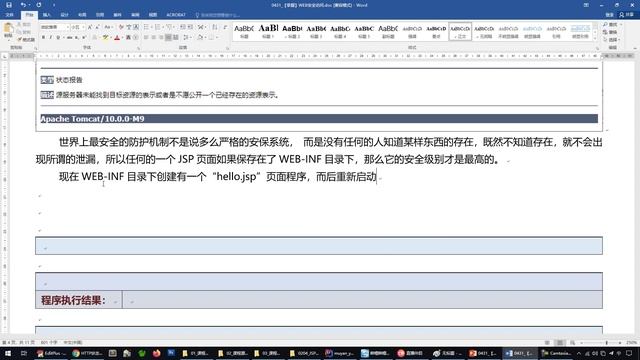Image resolution: width=640 pixels, height=360 pixels.
Task: Switch to the View ribbon tab
Action: [x=153, y=15]
